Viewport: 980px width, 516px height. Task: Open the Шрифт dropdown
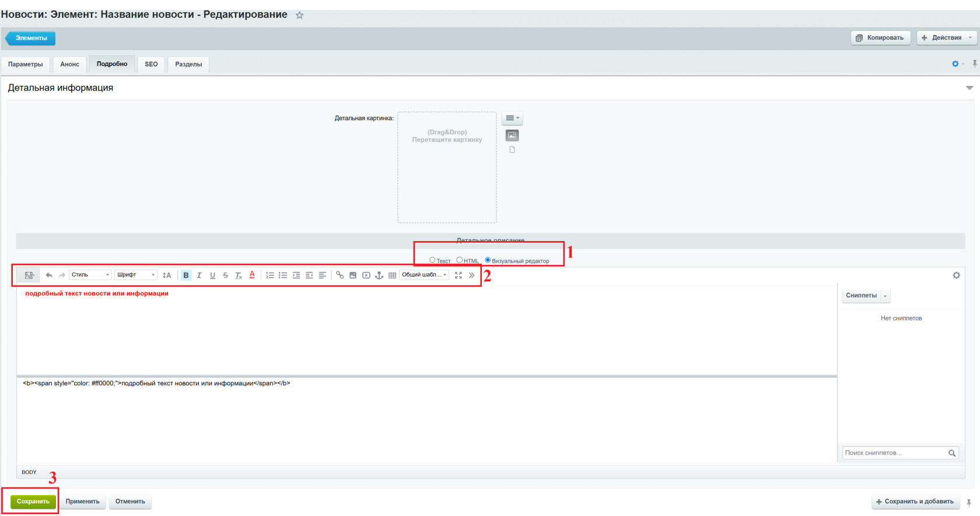pos(136,275)
